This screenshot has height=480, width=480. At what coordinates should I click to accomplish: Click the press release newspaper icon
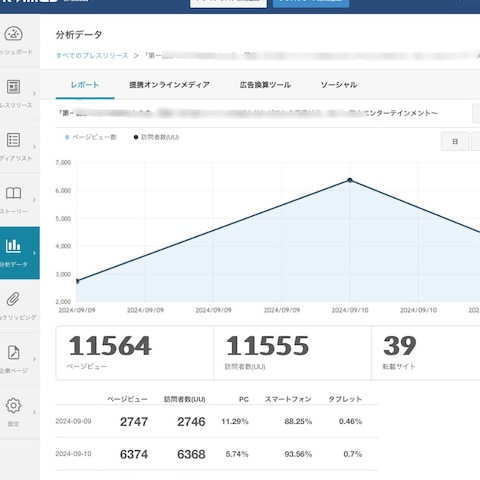point(13,87)
